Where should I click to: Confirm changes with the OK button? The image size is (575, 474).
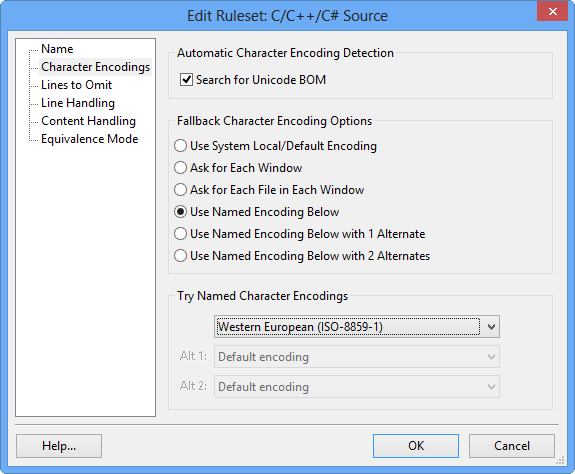[416, 446]
